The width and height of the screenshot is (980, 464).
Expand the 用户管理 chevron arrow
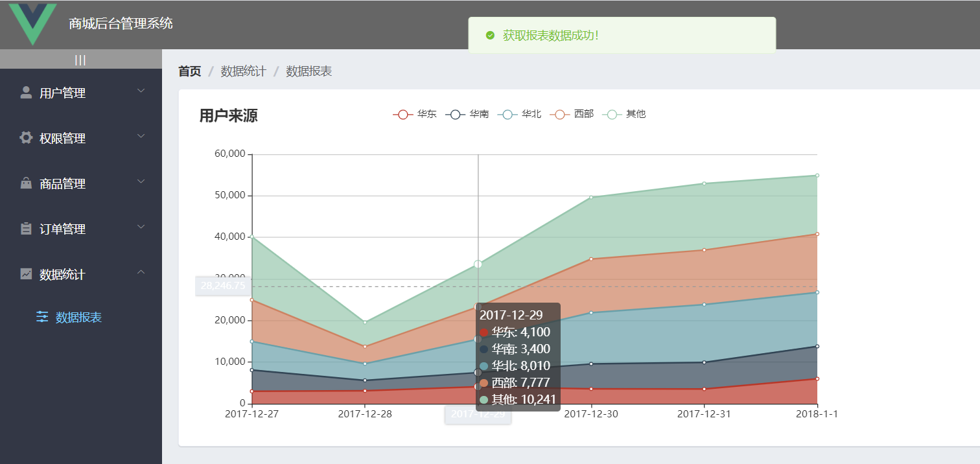(141, 91)
